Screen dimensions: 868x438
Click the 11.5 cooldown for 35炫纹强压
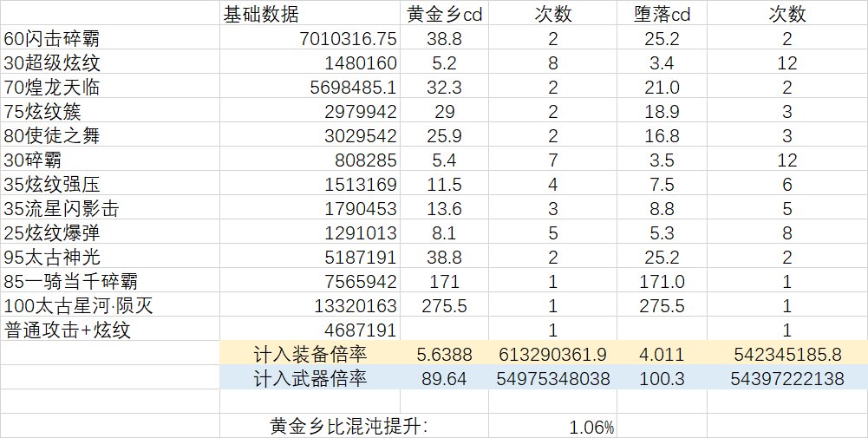point(444,184)
